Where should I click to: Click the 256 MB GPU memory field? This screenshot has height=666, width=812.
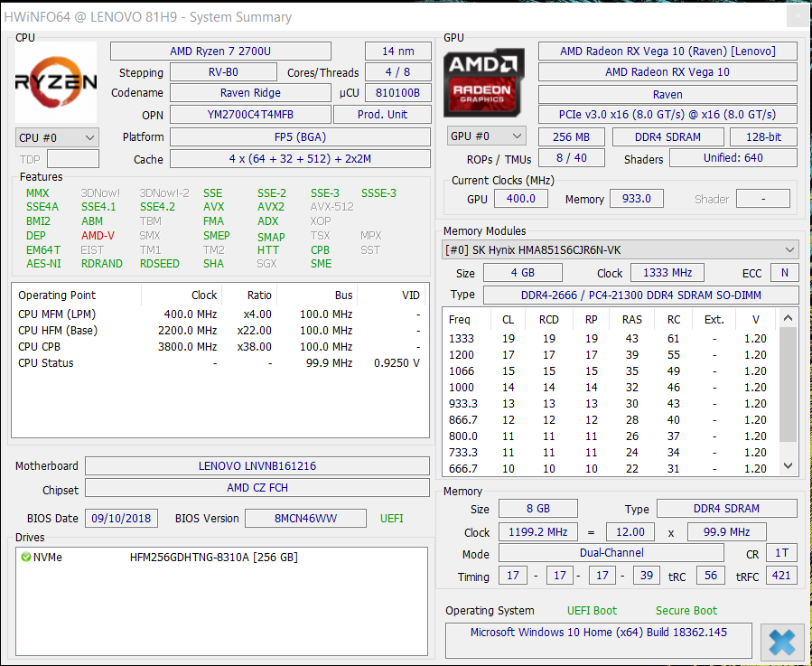click(571, 137)
